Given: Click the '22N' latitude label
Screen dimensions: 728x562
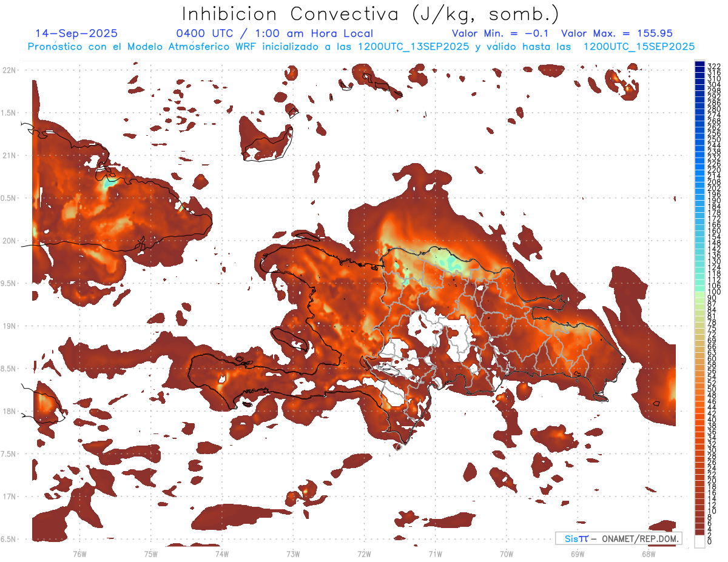Looking at the screenshot, I should coord(9,70).
